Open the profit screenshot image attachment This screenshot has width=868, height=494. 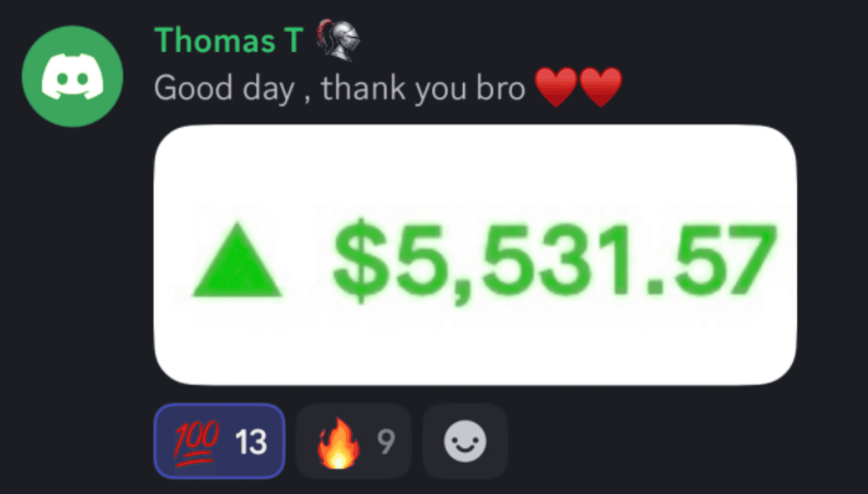tap(475, 255)
